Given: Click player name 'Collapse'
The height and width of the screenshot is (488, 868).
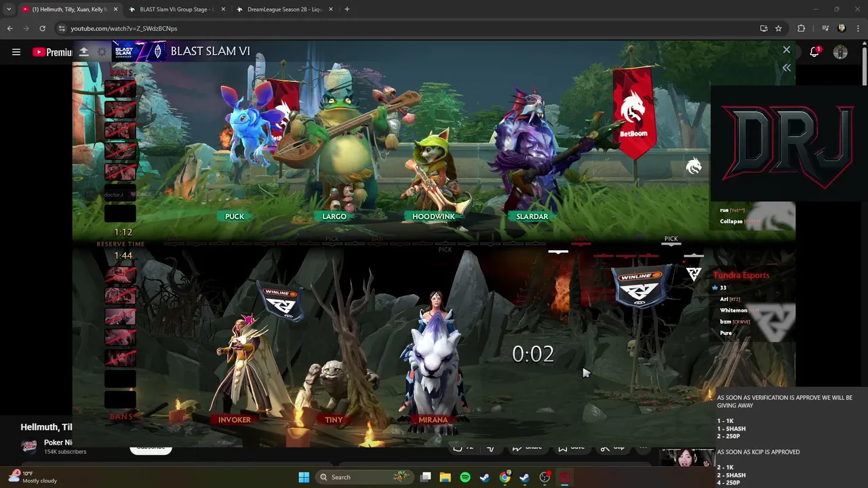Looking at the screenshot, I should click(731, 222).
